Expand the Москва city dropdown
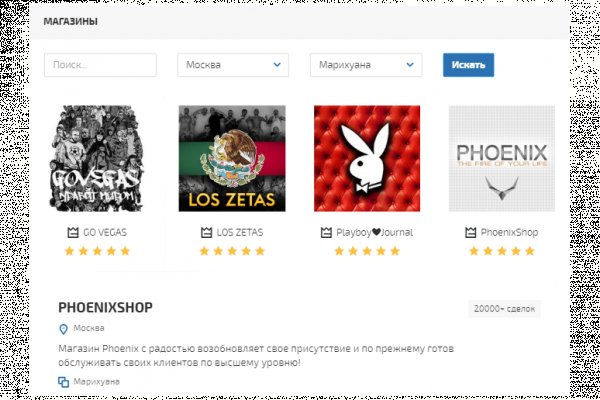 tap(233, 65)
